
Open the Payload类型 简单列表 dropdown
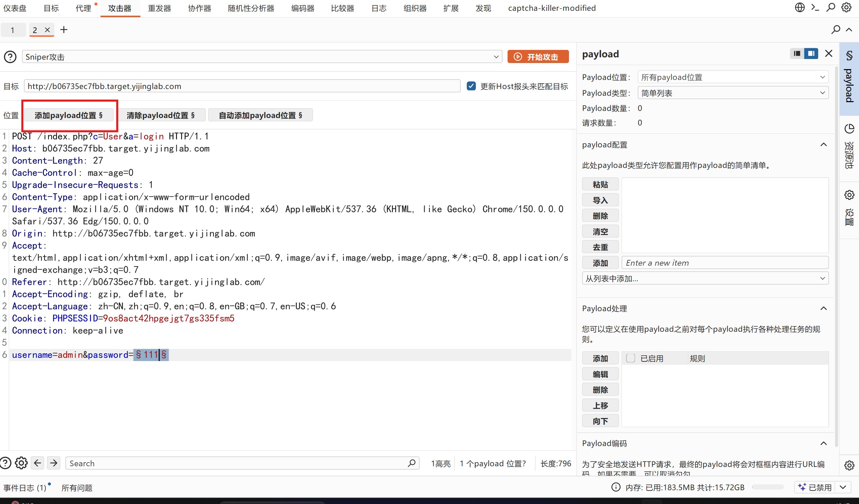pos(733,93)
